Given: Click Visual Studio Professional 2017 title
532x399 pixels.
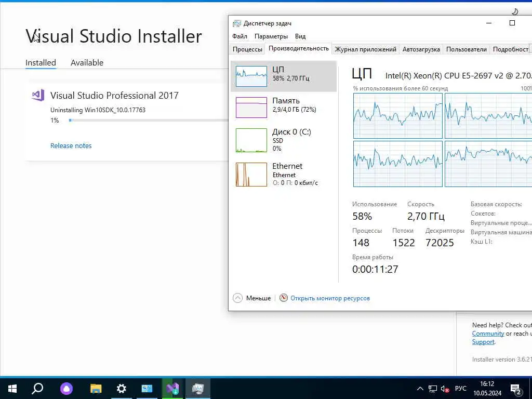Looking at the screenshot, I should (114, 96).
